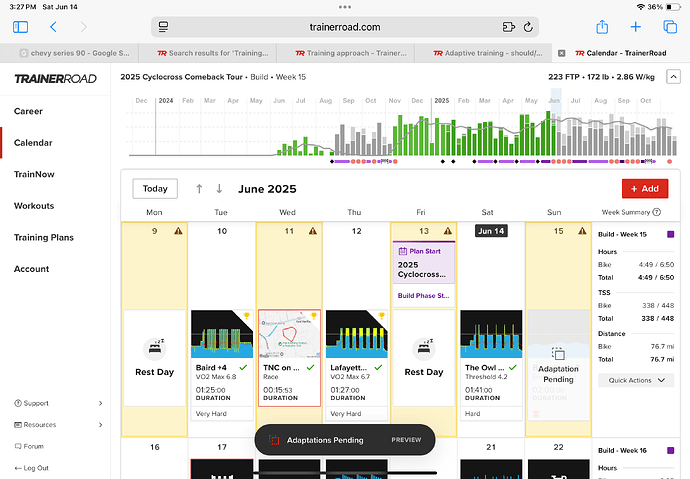Click the trophy icon on Baird +4
Screen dimensions: 690x479
pyautogui.click(x=246, y=315)
